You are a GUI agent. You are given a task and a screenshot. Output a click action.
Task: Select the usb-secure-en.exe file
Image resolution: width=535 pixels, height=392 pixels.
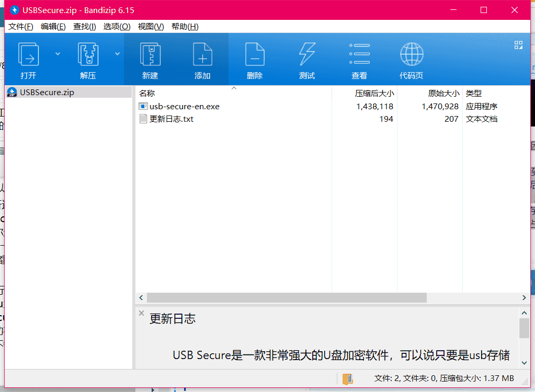coord(184,106)
